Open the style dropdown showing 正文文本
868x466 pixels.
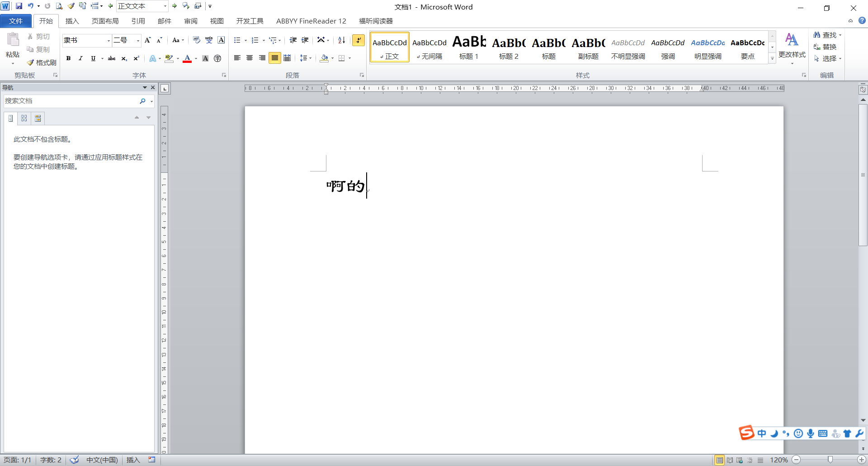165,6
